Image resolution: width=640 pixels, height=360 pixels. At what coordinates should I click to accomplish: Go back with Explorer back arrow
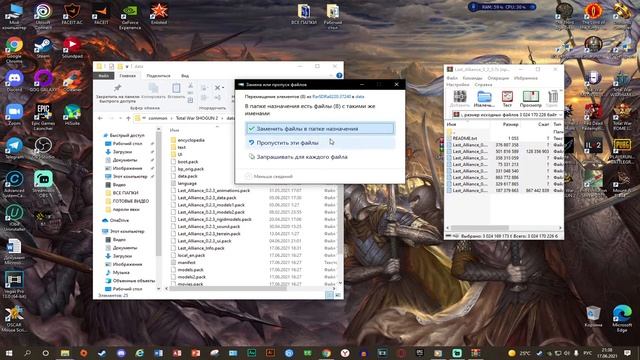[x=100, y=118]
